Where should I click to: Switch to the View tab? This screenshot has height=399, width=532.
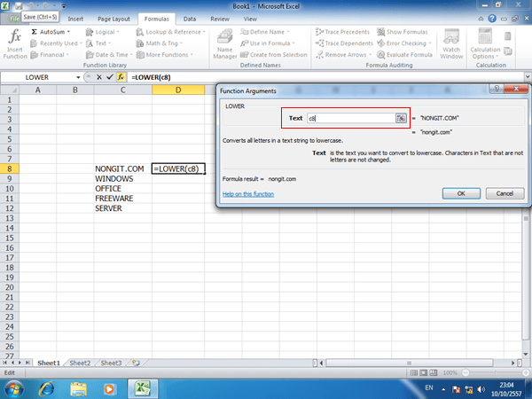point(250,19)
